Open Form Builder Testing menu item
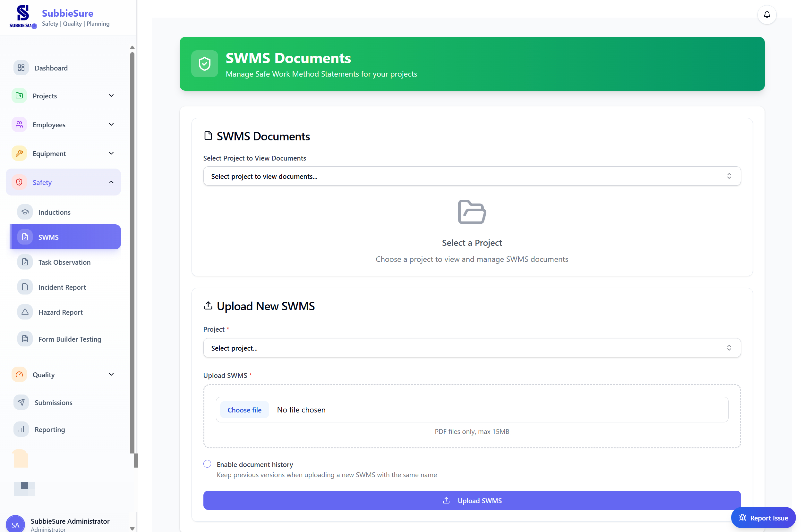Image resolution: width=803 pixels, height=532 pixels. [x=70, y=339]
